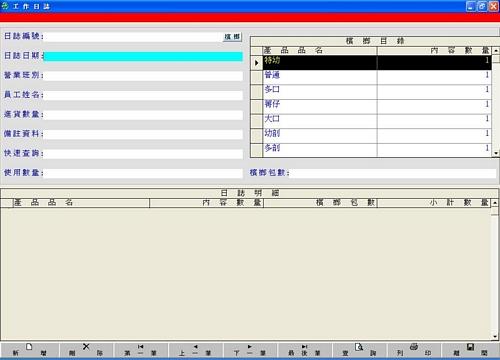Click the down arrow of 檳榔目錄 scrollbar
The width and height of the screenshot is (500, 360).
tap(496, 153)
